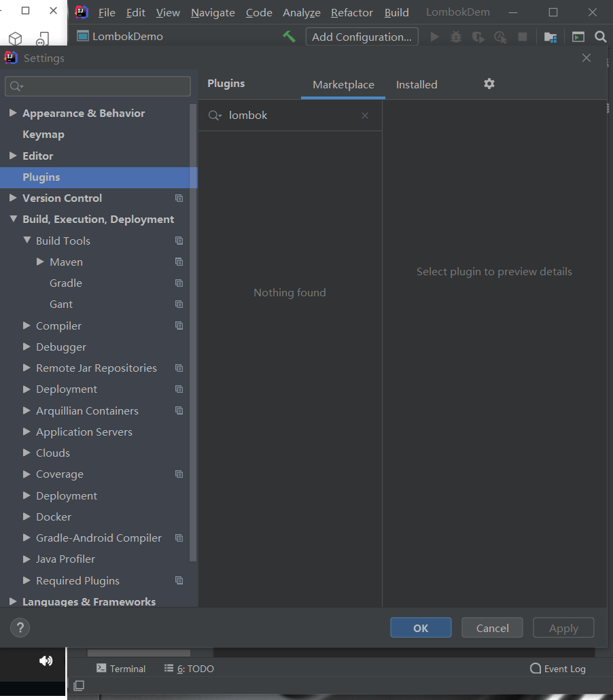Open the Refactor menu
Image resolution: width=613 pixels, height=700 pixels.
352,12
